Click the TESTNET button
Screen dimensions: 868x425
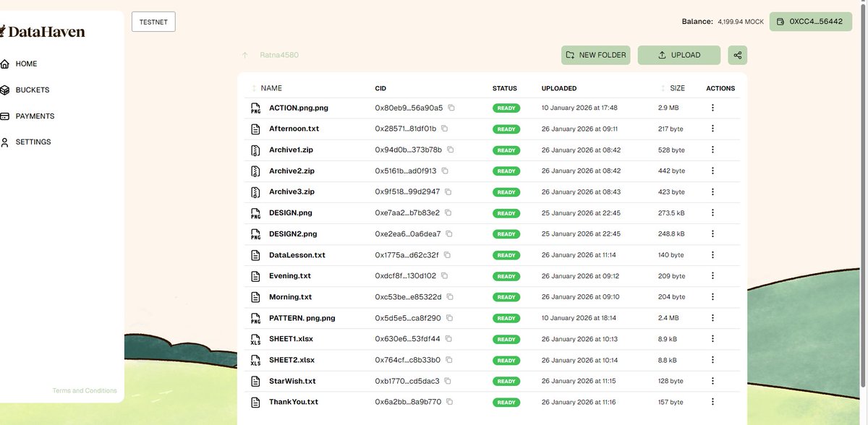click(153, 22)
